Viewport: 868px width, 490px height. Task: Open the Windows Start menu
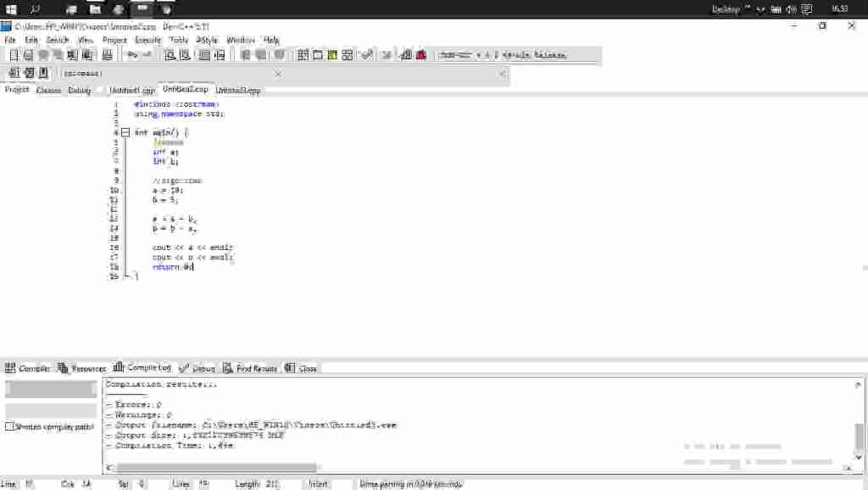click(12, 9)
